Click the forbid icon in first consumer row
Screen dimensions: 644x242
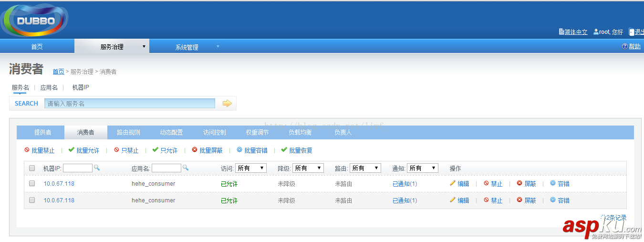(486, 183)
